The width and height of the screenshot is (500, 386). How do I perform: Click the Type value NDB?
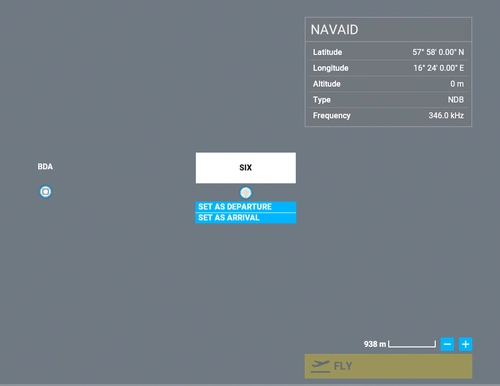(456, 100)
